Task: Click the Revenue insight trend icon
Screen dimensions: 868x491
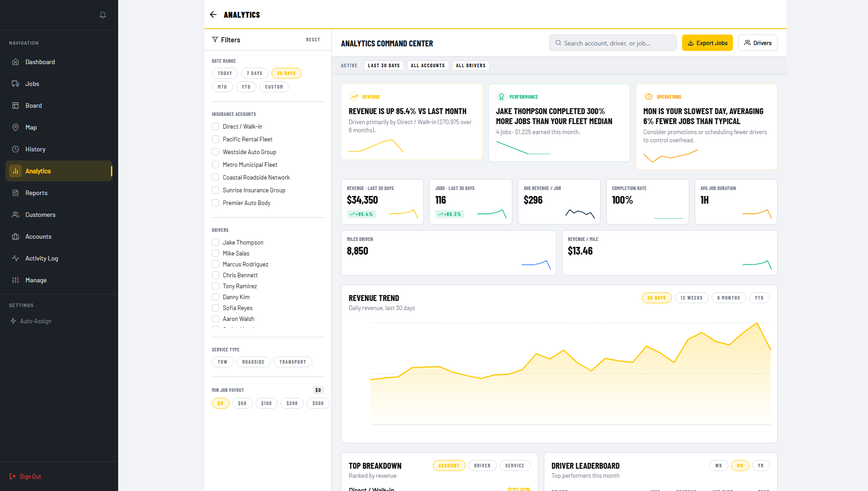Action: [x=354, y=97]
